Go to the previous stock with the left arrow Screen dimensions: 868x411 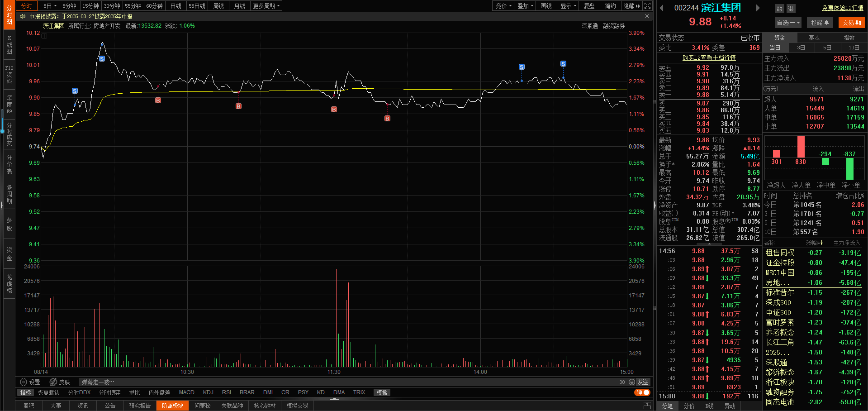[661, 8]
